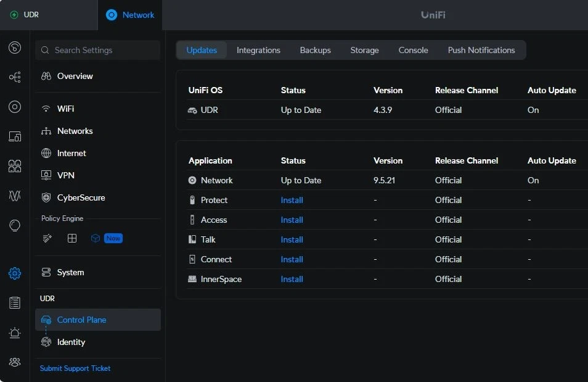Image resolution: width=588 pixels, height=382 pixels.
Task: Switch to the Backups tab
Action: tap(315, 50)
